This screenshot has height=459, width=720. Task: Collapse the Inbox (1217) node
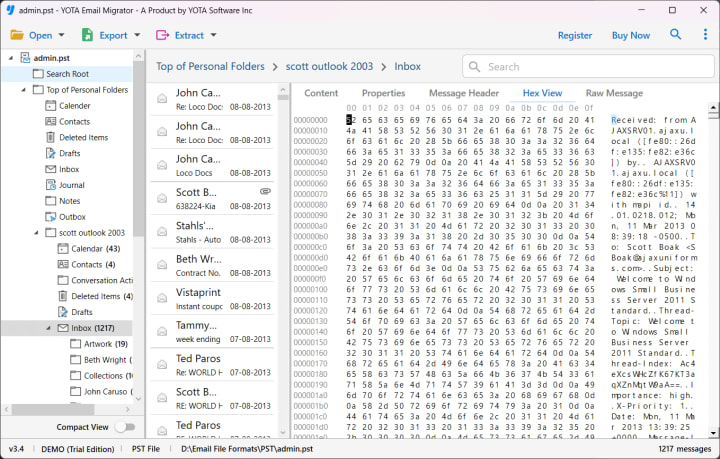48,328
